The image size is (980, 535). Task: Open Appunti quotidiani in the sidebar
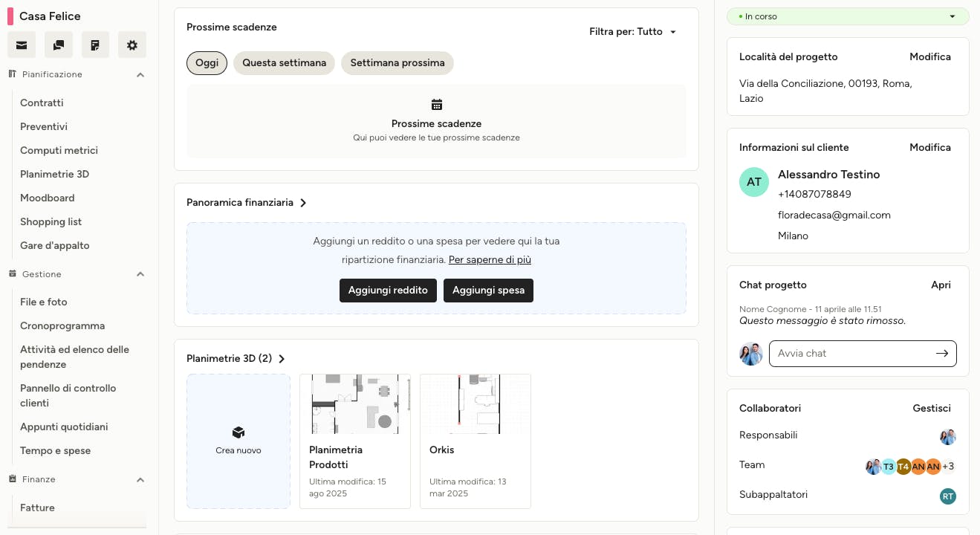click(x=64, y=427)
